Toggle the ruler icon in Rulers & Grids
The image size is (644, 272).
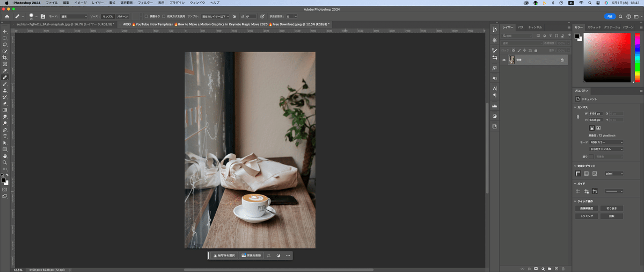[579, 174]
